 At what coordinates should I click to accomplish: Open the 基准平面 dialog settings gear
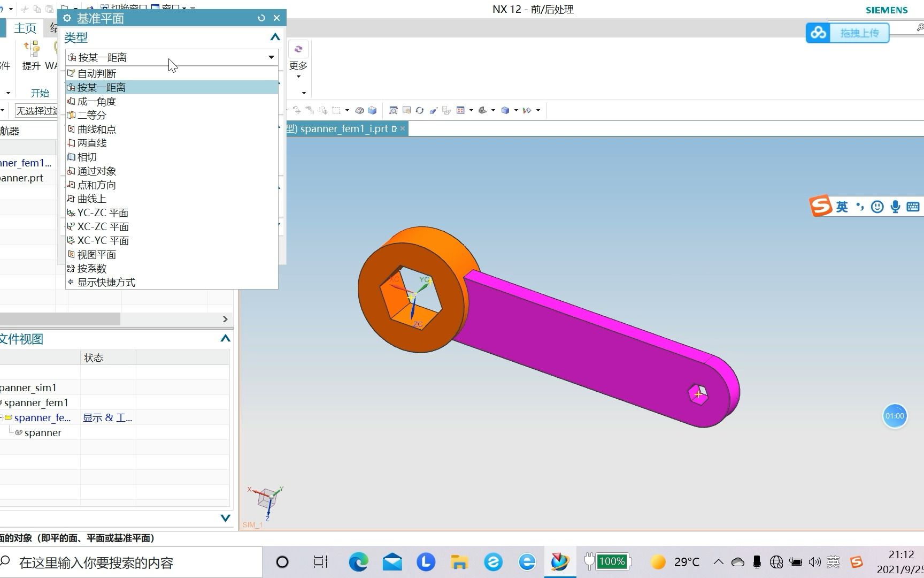67,18
